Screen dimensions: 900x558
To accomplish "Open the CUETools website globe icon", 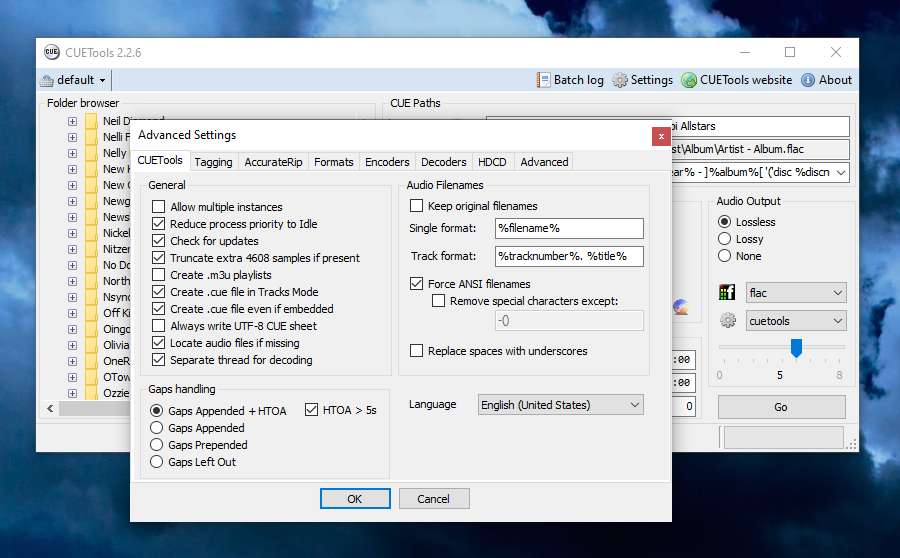I will 689,80.
